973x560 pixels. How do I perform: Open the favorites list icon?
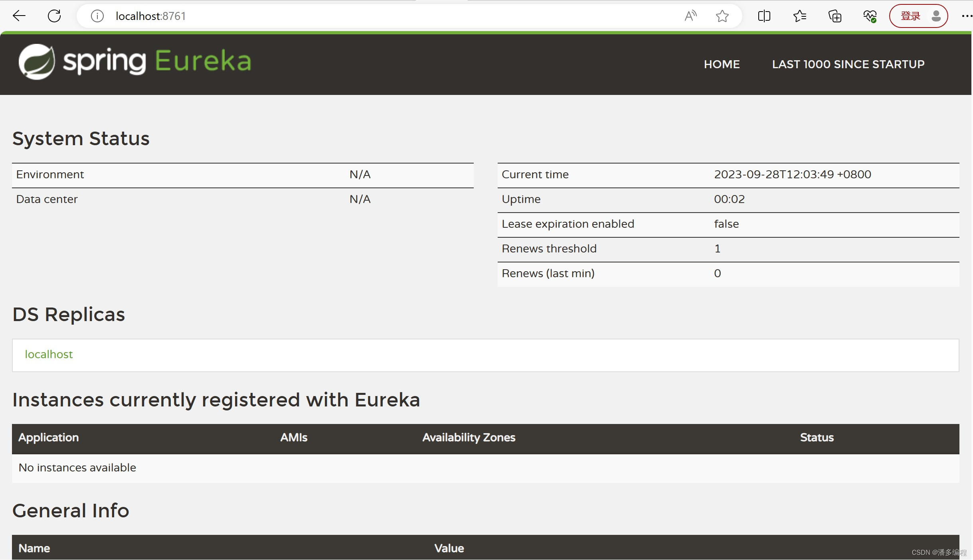pyautogui.click(x=799, y=16)
